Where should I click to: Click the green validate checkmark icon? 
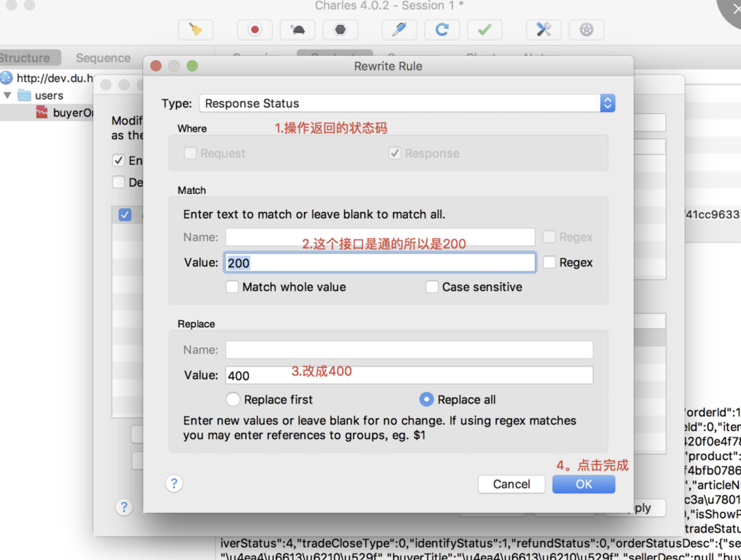coord(484,30)
